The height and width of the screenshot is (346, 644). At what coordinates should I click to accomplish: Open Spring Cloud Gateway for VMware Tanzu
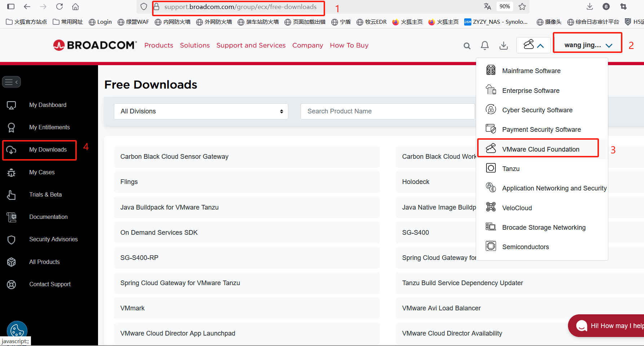point(247,283)
